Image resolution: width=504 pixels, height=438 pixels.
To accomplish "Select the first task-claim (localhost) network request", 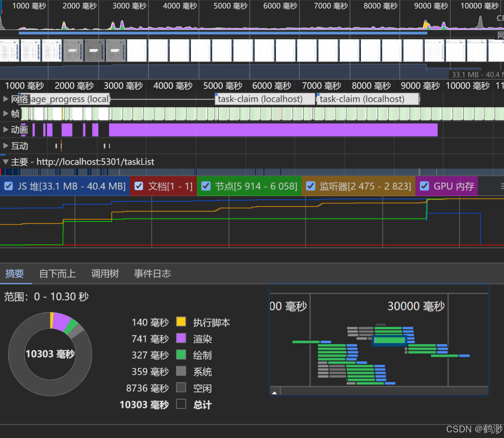I will 265,99.
